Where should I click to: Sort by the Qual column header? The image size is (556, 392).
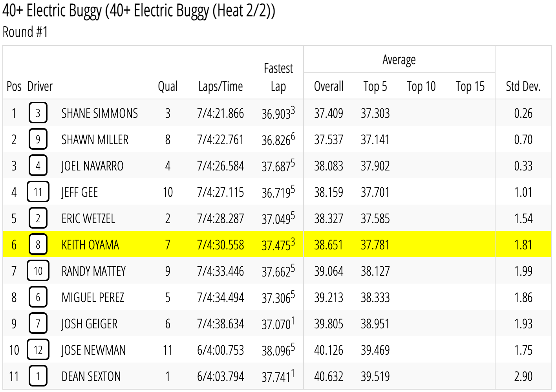[x=168, y=86]
